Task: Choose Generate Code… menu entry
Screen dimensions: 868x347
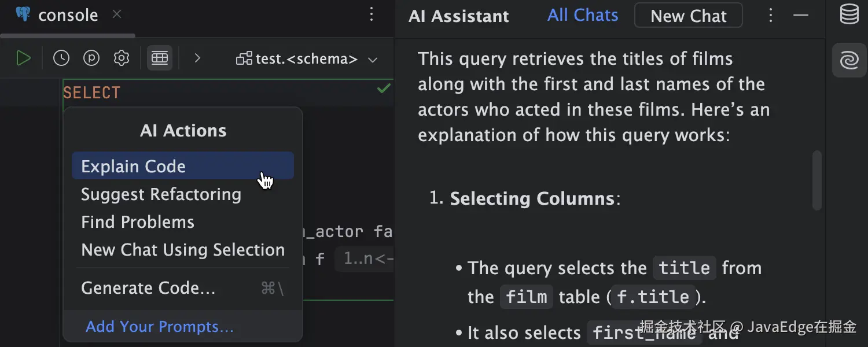Action: point(148,288)
